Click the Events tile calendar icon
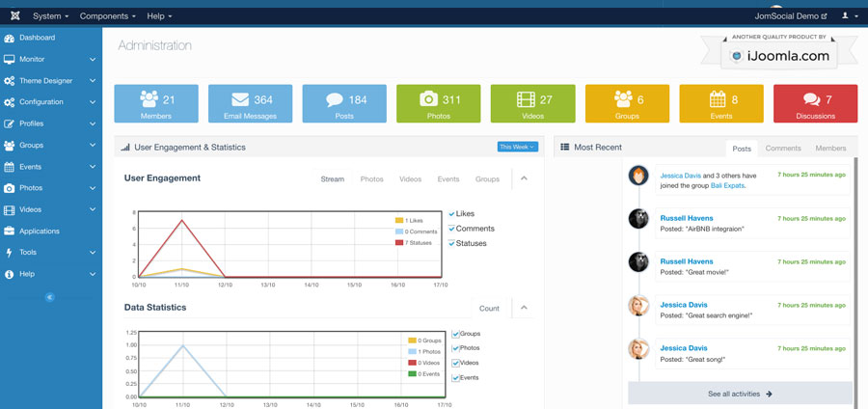The width and height of the screenshot is (868, 409). click(x=718, y=99)
